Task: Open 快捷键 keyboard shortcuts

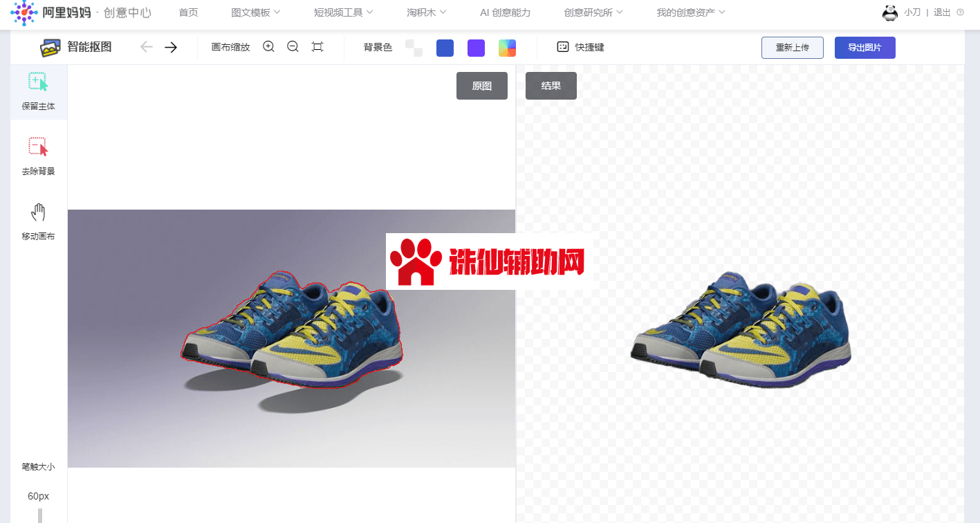Action: 580,47
